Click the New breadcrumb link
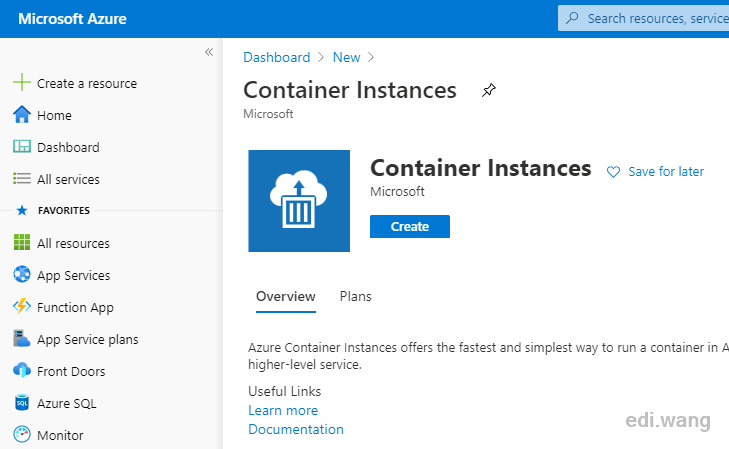729x449 pixels. point(346,58)
